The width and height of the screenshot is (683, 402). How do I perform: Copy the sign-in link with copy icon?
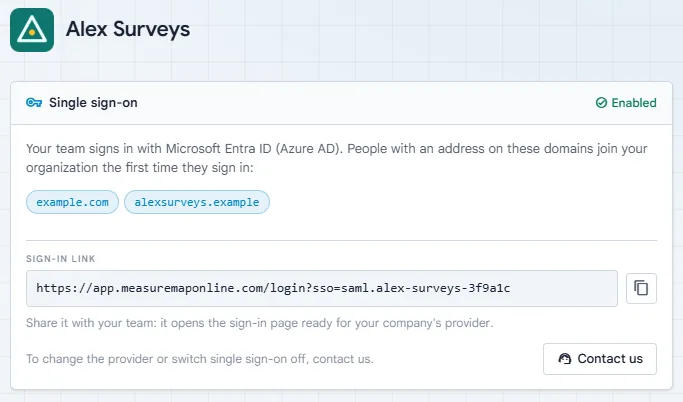point(641,288)
